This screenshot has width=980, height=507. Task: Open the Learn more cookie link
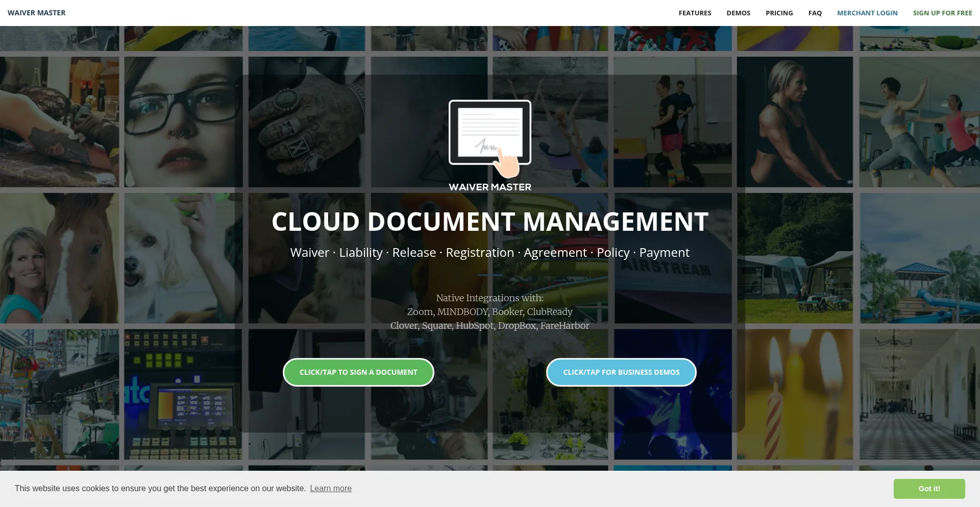pyautogui.click(x=330, y=489)
